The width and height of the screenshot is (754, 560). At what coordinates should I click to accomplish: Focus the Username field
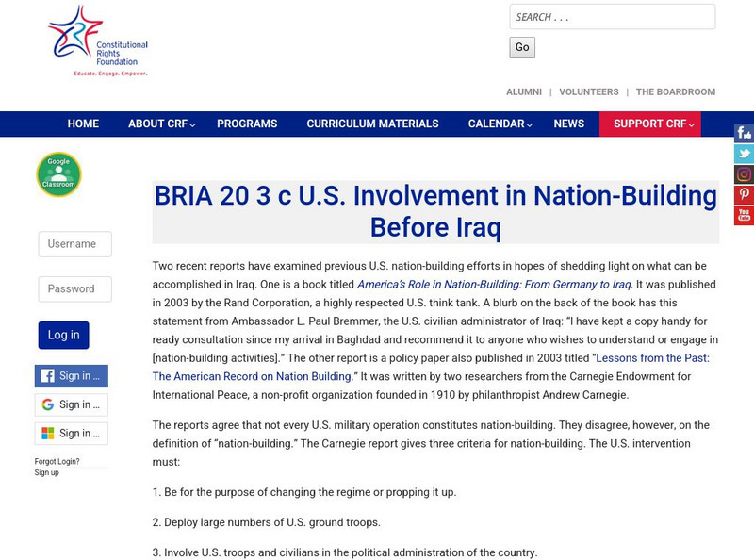pos(75,244)
